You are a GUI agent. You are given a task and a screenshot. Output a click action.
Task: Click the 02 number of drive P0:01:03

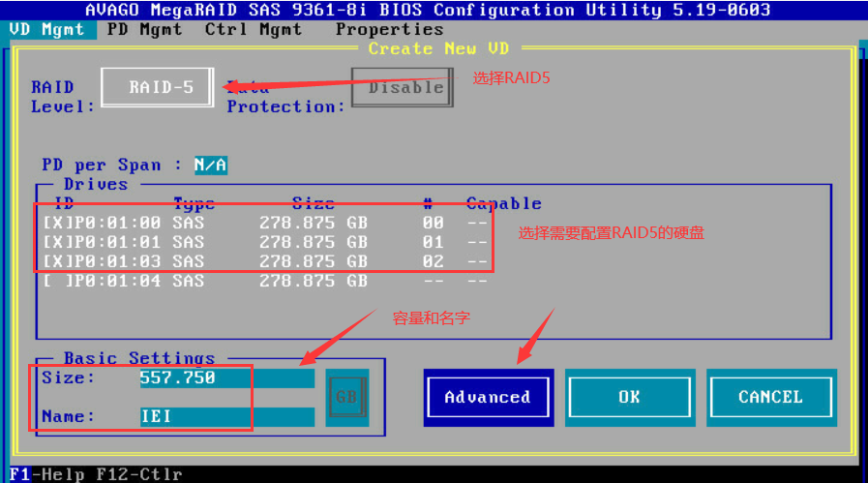pyautogui.click(x=433, y=261)
